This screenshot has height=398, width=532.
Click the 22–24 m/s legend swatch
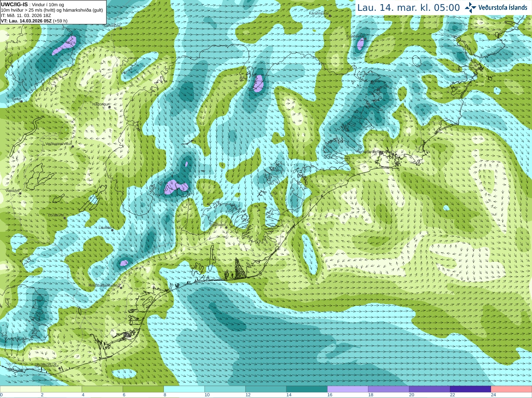click(x=470, y=389)
